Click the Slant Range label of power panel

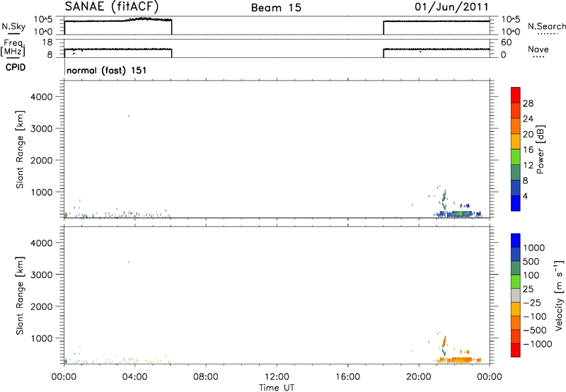click(x=20, y=149)
